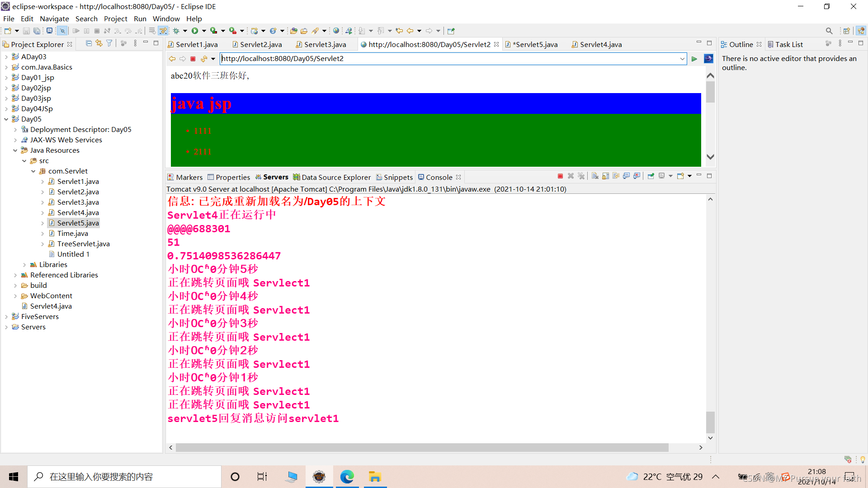Viewport: 868px width, 488px height.
Task: Open the Navigate menu
Action: coord(54,19)
